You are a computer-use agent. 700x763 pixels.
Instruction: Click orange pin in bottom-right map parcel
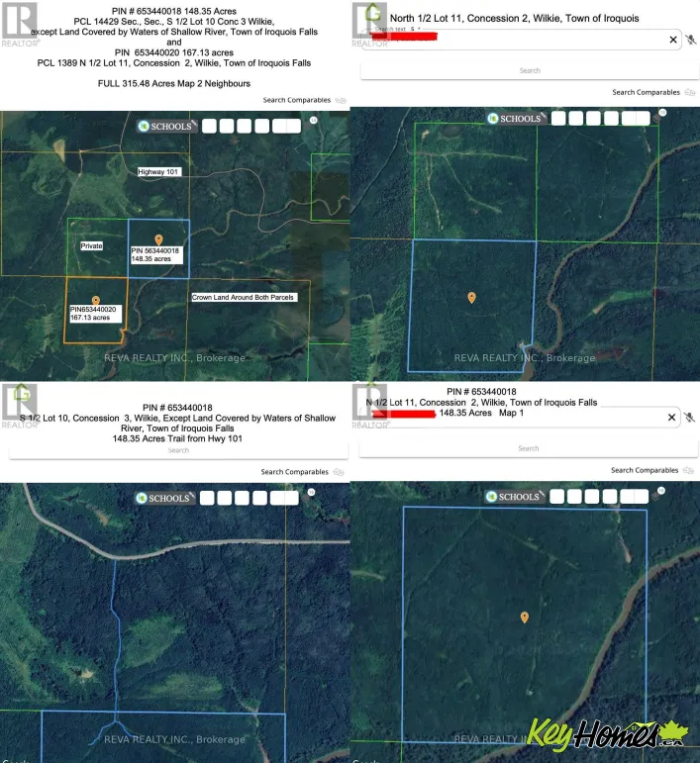point(525,618)
